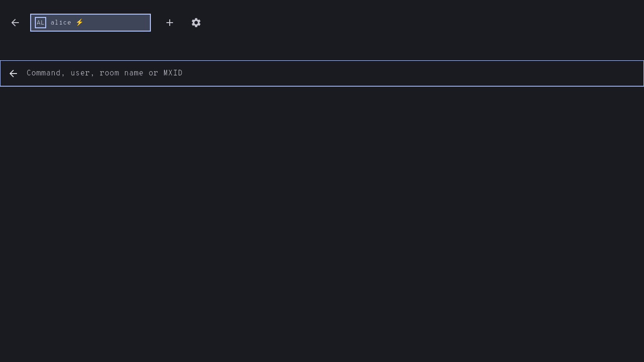
Task: Click the "room name or MXID" placeholder text
Action: (x=141, y=73)
